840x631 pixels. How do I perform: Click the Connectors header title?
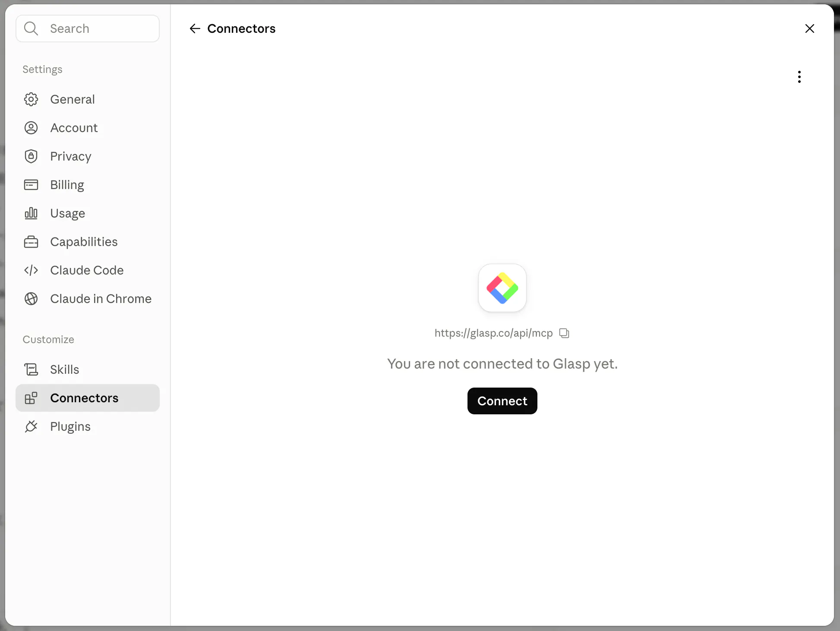tap(241, 28)
